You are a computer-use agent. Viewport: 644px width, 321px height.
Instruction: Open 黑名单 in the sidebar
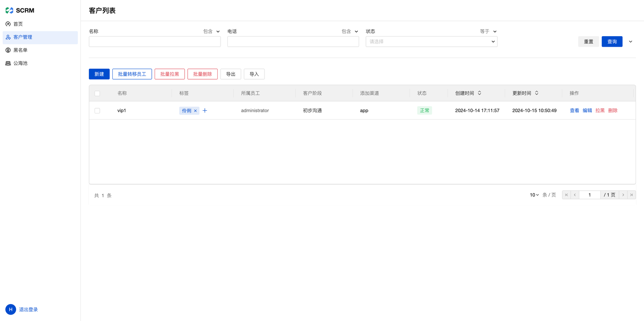pos(21,50)
